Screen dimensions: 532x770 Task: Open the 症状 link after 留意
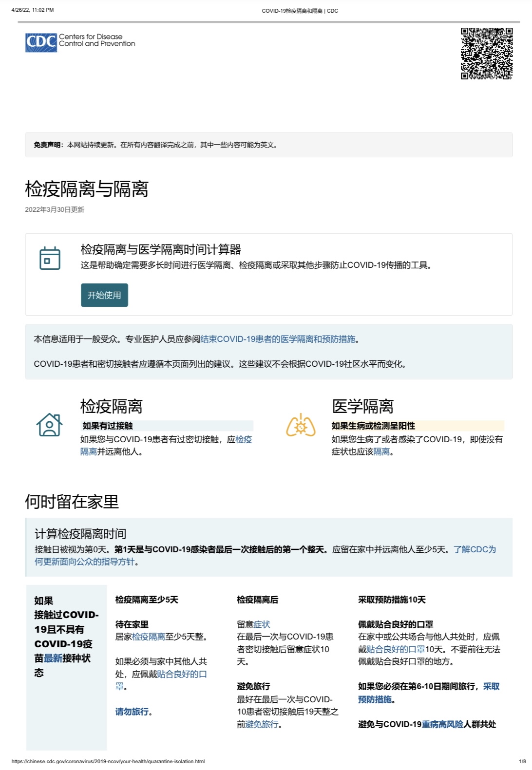pos(262,624)
